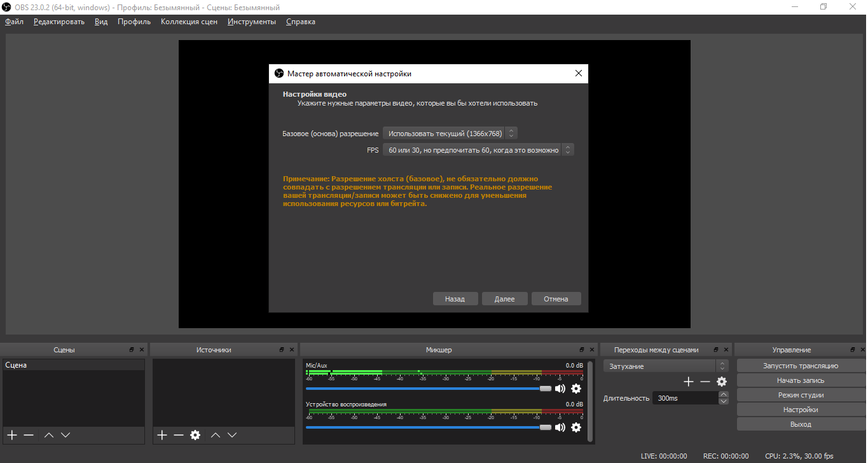
Task: Open the Вид menu
Action: 101,22
